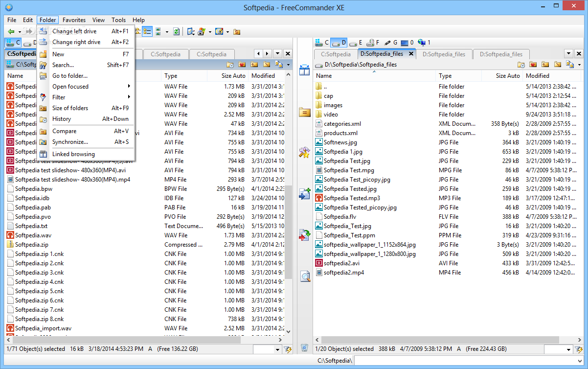Choose Change left drive from Folder menu
The height and width of the screenshot is (369, 588).
[86, 31]
